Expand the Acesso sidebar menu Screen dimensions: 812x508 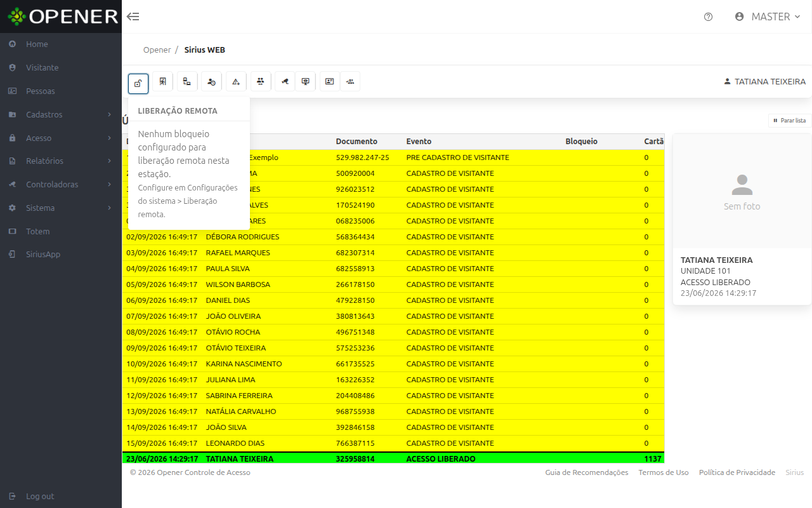click(x=61, y=138)
